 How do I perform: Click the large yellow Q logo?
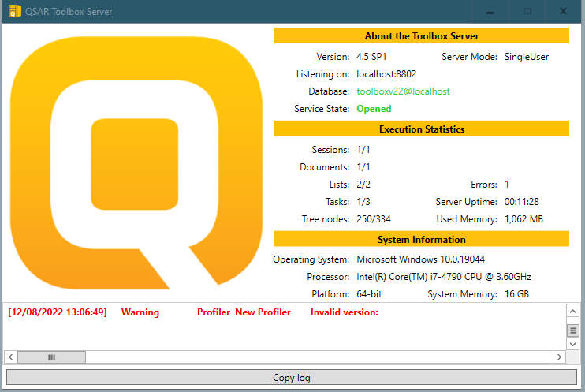tap(136, 162)
